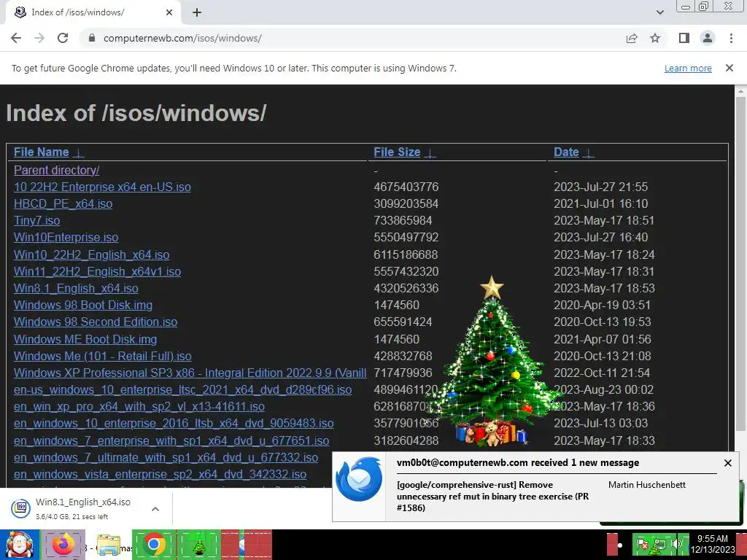Open tab search dropdown chevron
This screenshot has height=560, width=747.
click(659, 13)
